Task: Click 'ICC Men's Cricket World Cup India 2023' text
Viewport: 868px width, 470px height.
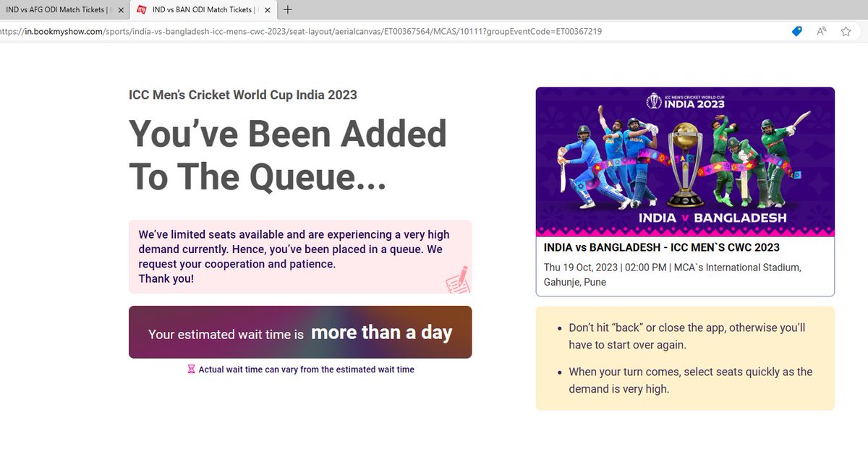Action: (x=243, y=95)
